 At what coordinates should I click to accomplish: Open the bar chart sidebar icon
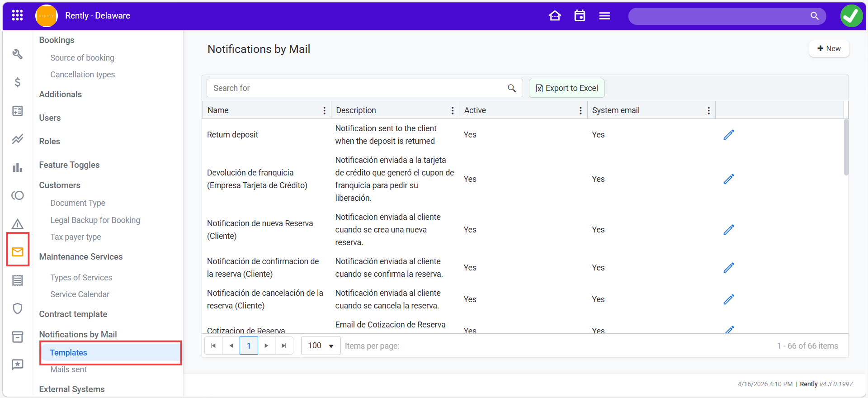[x=18, y=167]
